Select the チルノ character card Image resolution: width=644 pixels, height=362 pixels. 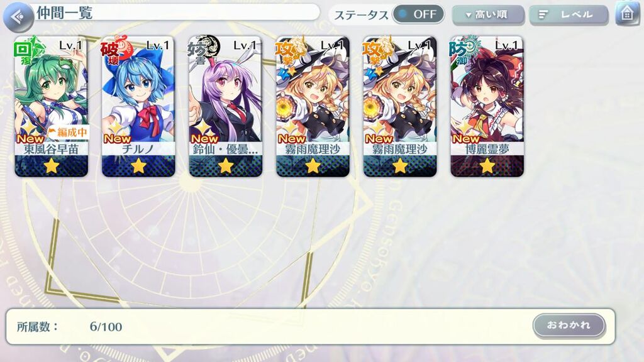tap(138, 107)
